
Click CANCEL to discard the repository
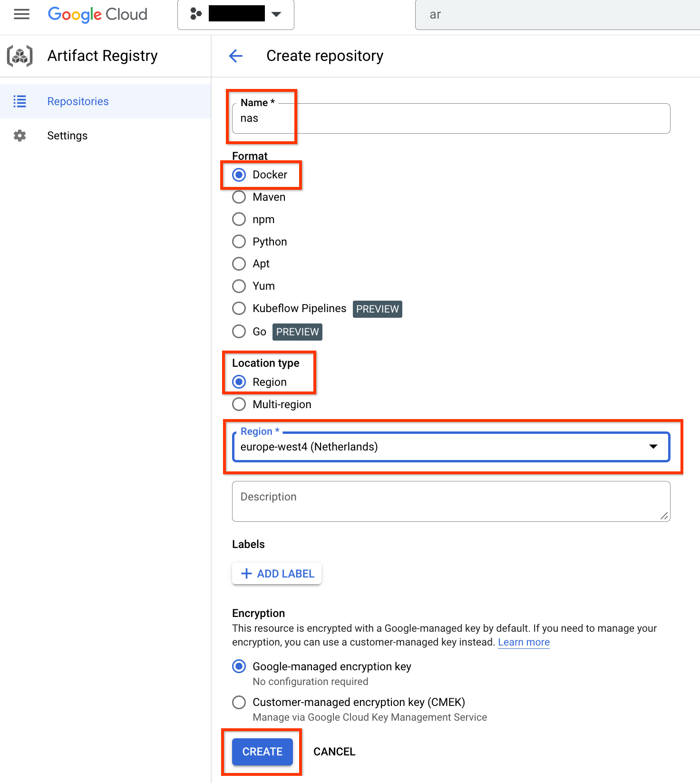[x=334, y=752]
